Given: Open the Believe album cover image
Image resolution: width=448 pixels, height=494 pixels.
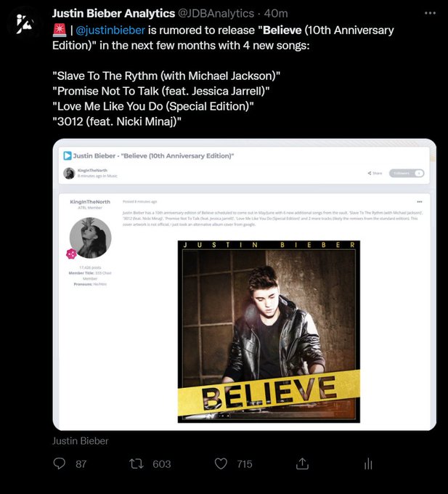Looking at the screenshot, I should pyautogui.click(x=269, y=331).
